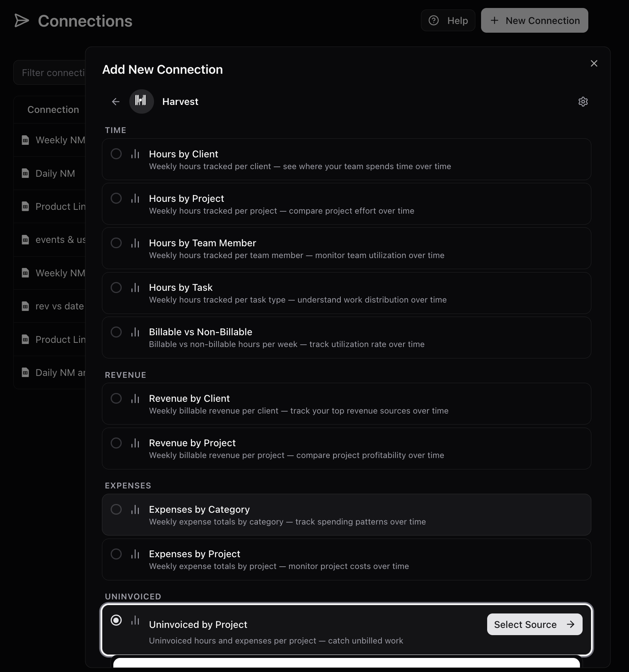Toggle the Uninvoiced by Project radio button
The height and width of the screenshot is (672, 629).
click(116, 620)
